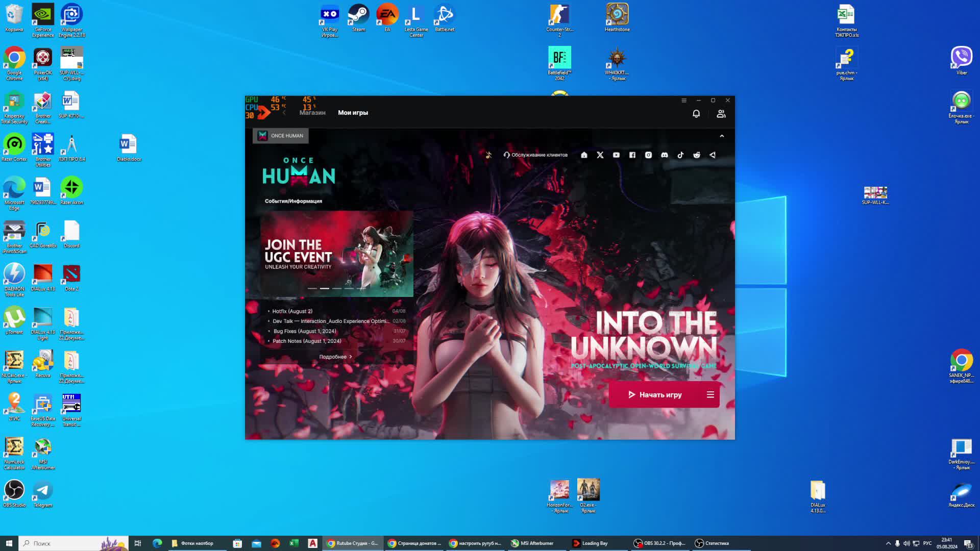Open the Instagram icon link
This screenshot has height=551, width=980.
[648, 155]
